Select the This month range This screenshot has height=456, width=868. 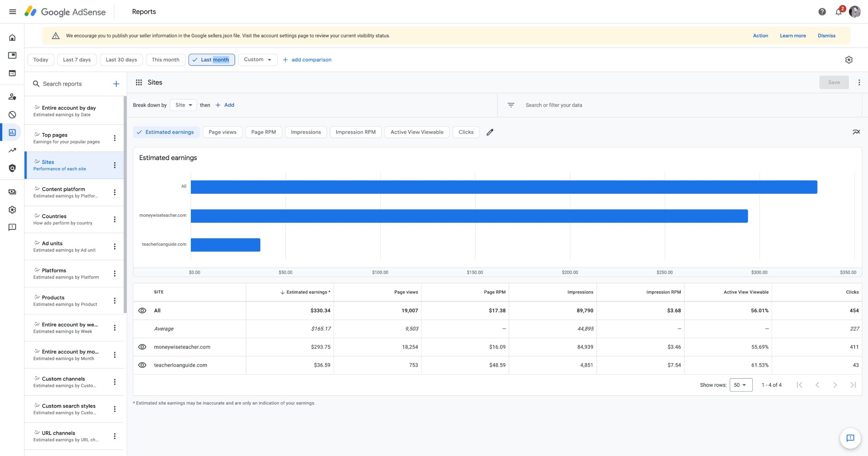tap(165, 60)
